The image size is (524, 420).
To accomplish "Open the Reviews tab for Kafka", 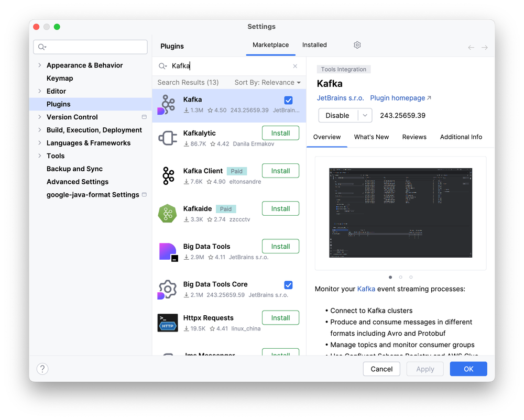I will click(x=414, y=137).
